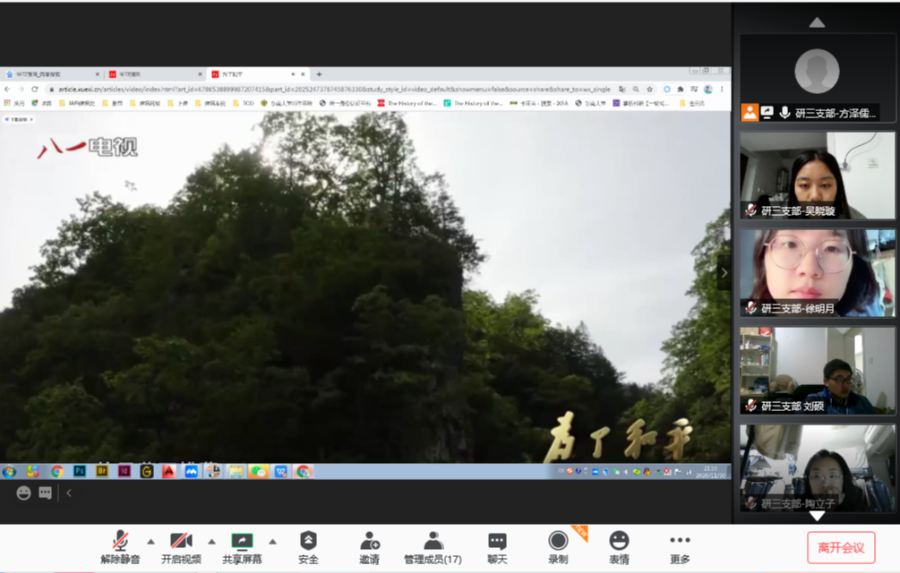Click the red 离开会议 leave button

tap(841, 547)
